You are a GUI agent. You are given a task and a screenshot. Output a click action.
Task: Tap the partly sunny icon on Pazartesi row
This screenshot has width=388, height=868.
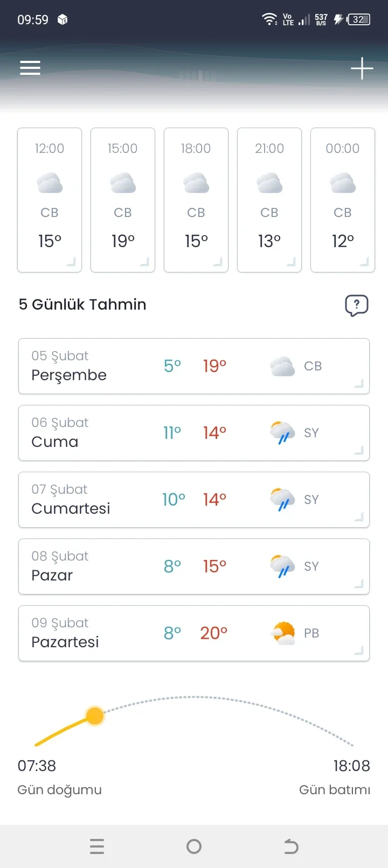point(283,633)
